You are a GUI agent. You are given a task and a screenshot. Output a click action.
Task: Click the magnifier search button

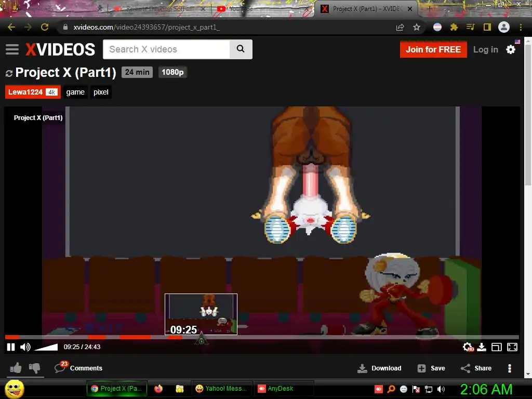pos(241,49)
